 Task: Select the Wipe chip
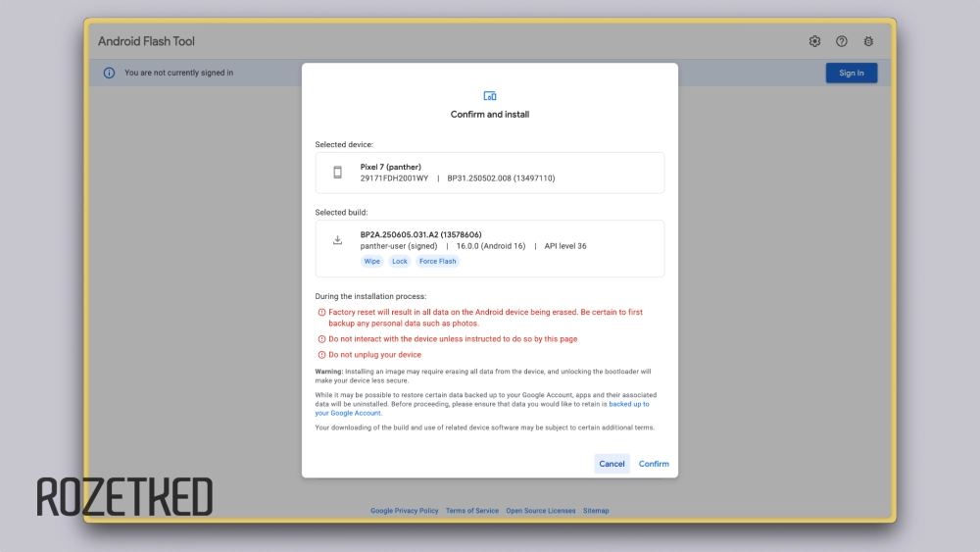click(372, 262)
